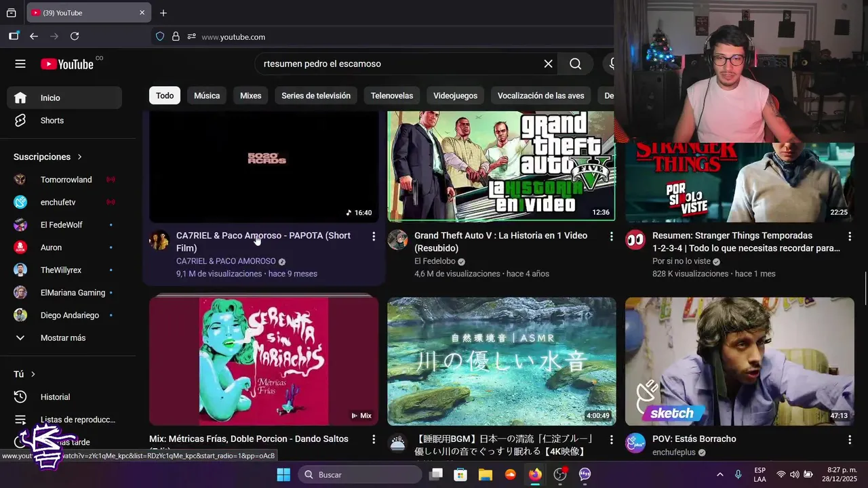Image resolution: width=868 pixels, height=488 pixels.
Task: Go to Inicio in the sidebar
Action: coord(64,98)
